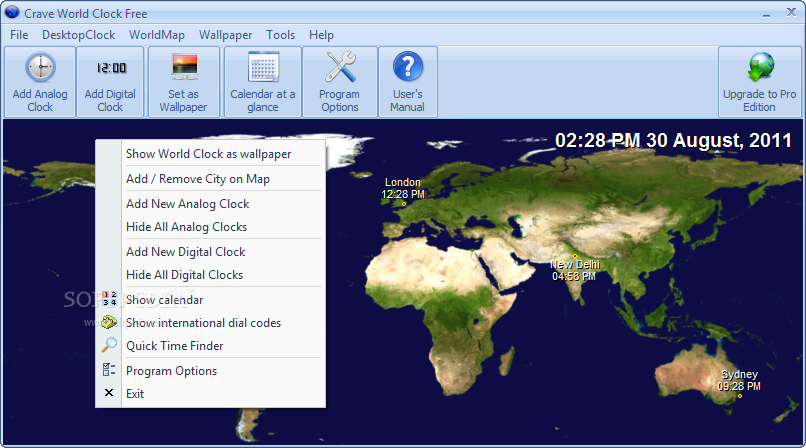This screenshot has height=448, width=806.
Task: Click the globe icon in title bar
Action: pos(12,12)
